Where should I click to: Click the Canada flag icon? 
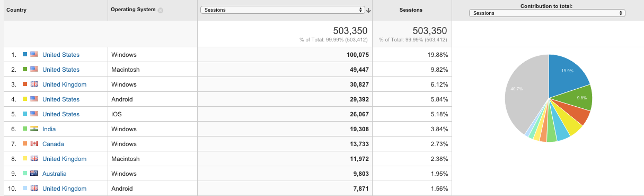34,144
